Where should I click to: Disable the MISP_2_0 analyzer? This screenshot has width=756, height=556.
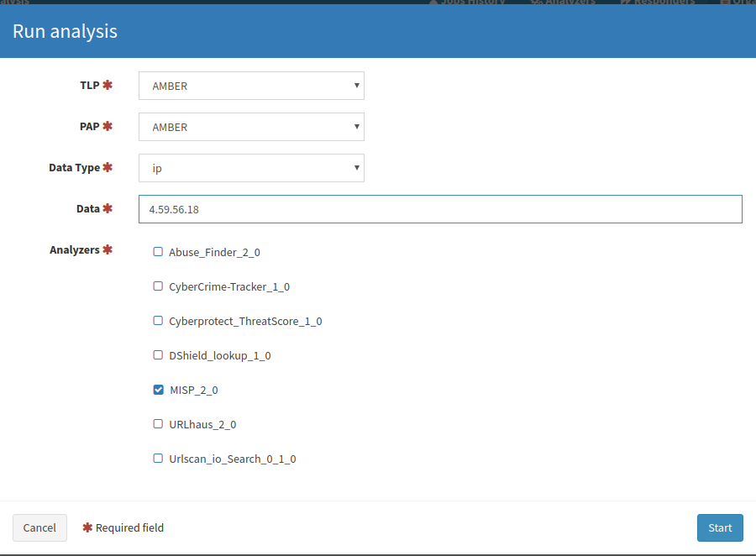158,390
